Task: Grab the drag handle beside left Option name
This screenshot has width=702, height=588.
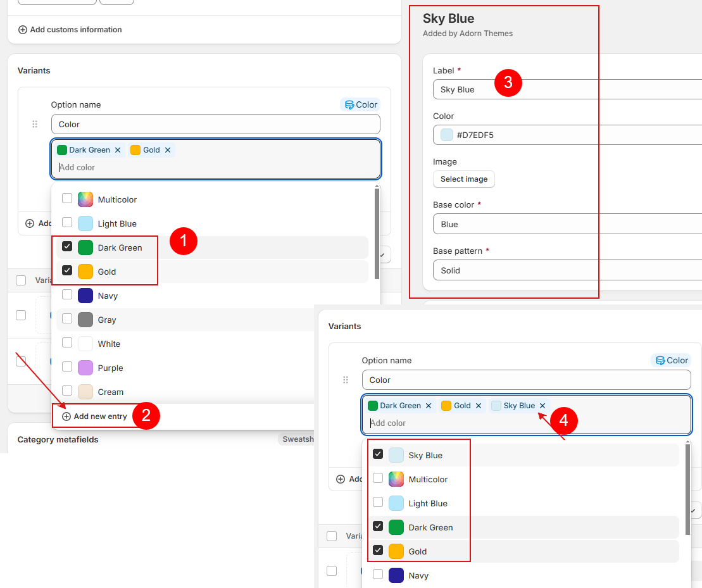Action: [35, 124]
